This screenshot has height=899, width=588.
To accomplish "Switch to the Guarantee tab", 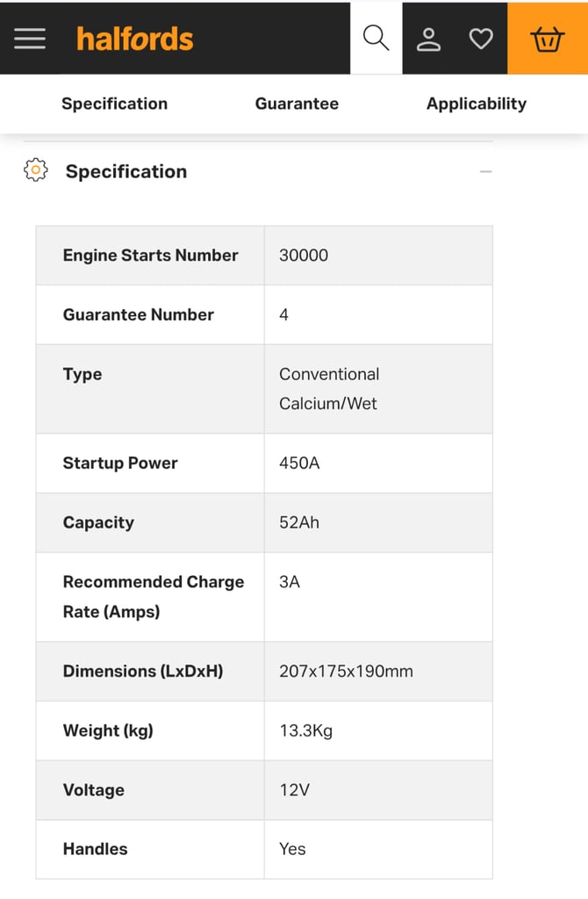I will click(297, 104).
